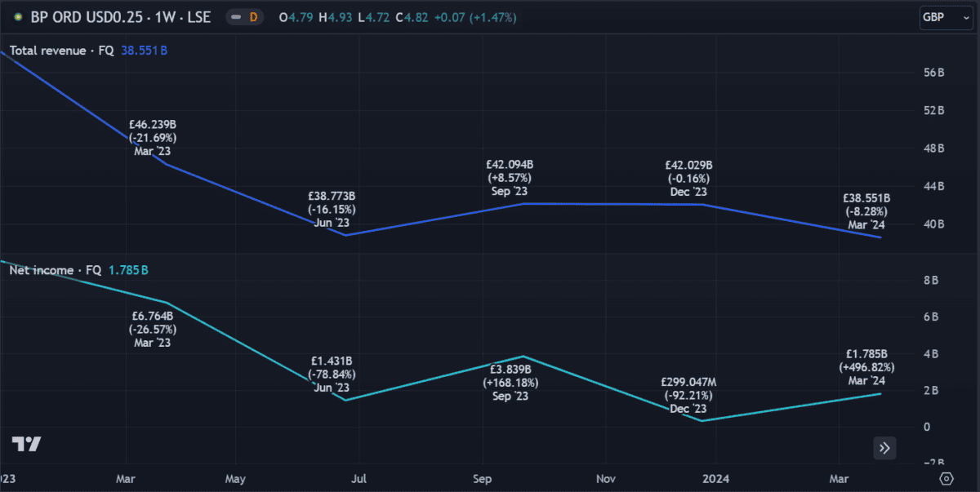The width and height of the screenshot is (980, 492).
Task: Click the BP symbol logo icon
Action: (x=18, y=17)
